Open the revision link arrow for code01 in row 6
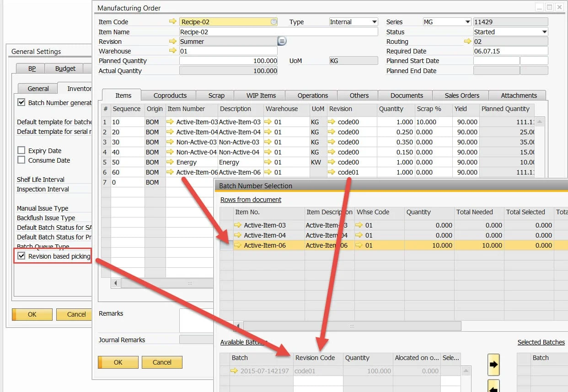This screenshot has width=568, height=392. coord(332,172)
